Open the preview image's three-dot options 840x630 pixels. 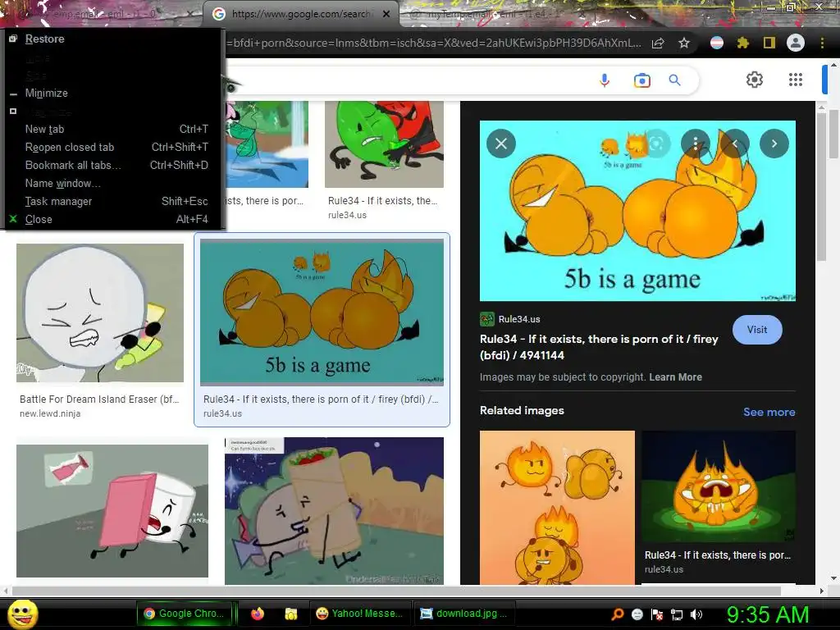[x=696, y=144]
